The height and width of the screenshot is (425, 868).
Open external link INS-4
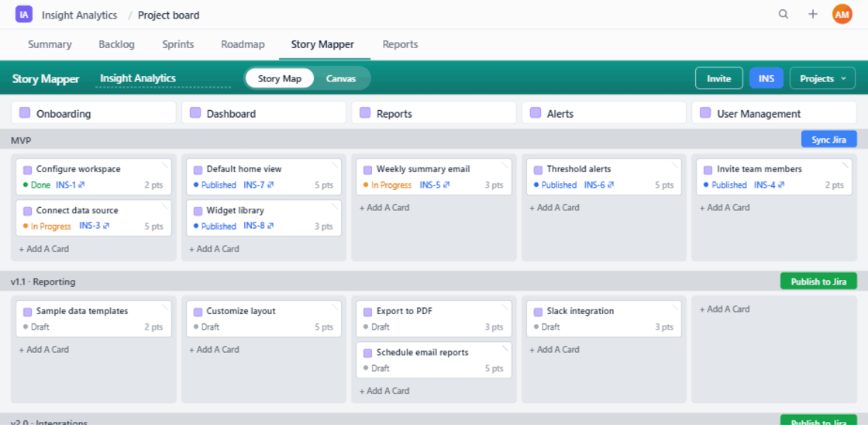[x=769, y=185]
